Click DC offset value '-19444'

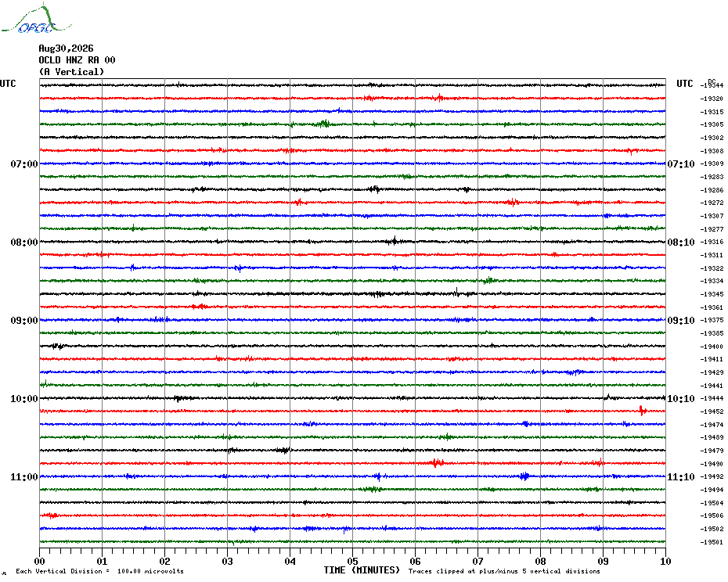tap(712, 399)
